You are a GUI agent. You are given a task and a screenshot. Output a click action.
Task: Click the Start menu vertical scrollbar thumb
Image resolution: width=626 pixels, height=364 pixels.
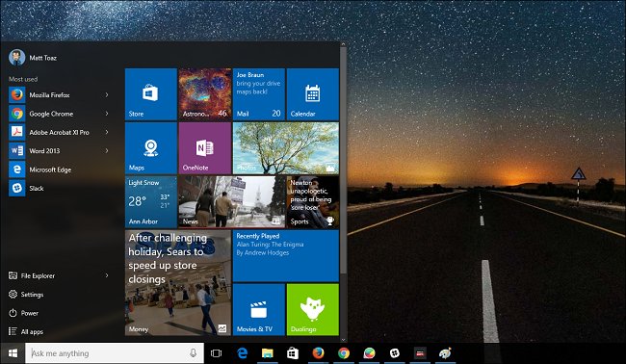[343, 160]
